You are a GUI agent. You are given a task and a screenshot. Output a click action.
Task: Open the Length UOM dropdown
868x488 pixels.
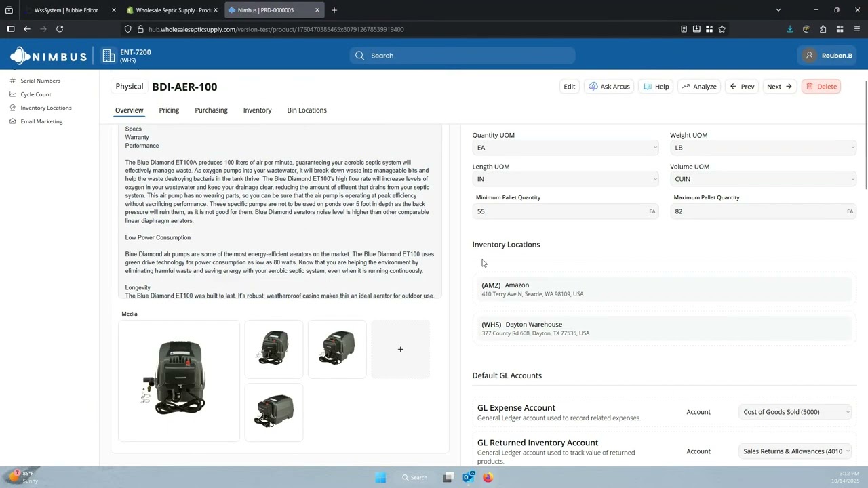[566, 179]
